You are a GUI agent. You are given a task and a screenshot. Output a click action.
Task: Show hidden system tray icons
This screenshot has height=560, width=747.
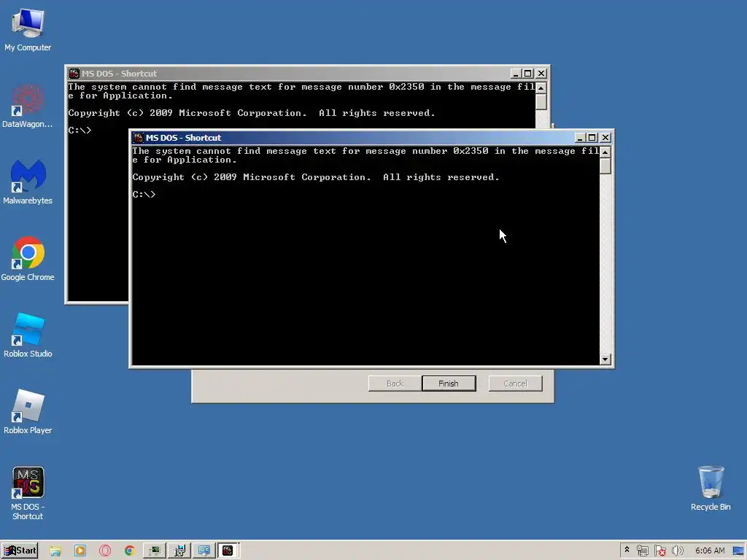coord(627,550)
